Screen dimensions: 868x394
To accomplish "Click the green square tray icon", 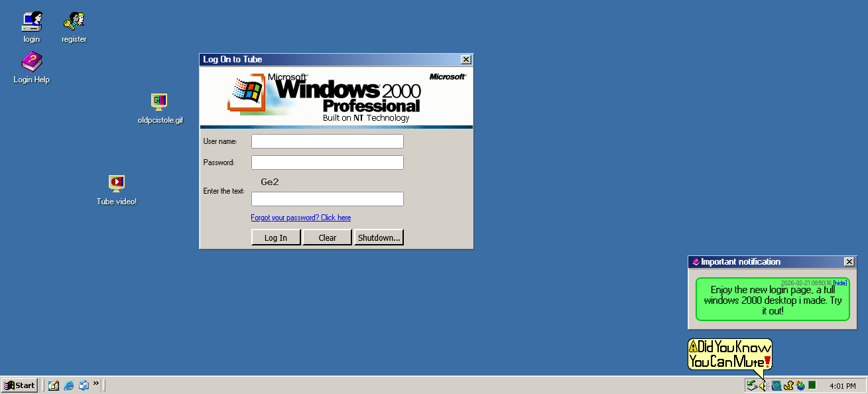I will (812, 385).
